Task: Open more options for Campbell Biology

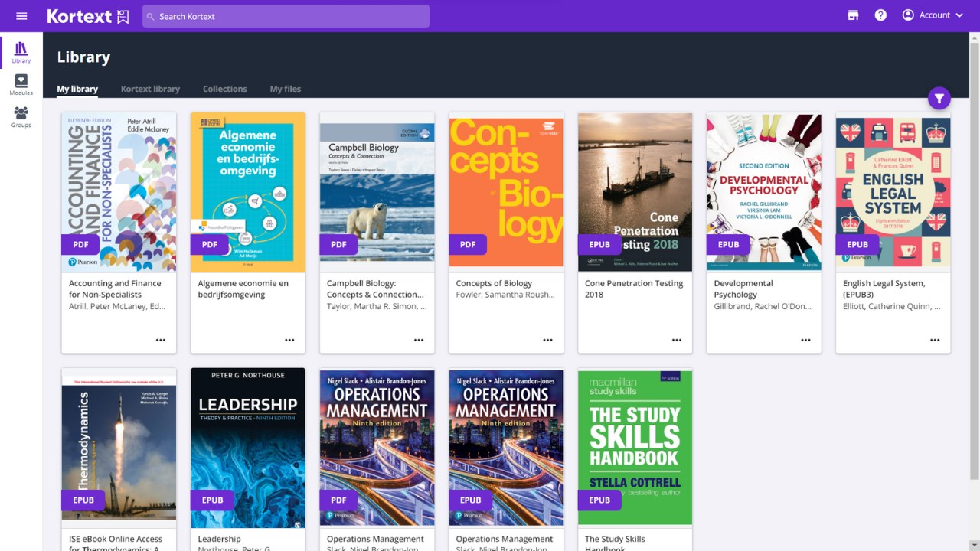Action: click(x=419, y=340)
